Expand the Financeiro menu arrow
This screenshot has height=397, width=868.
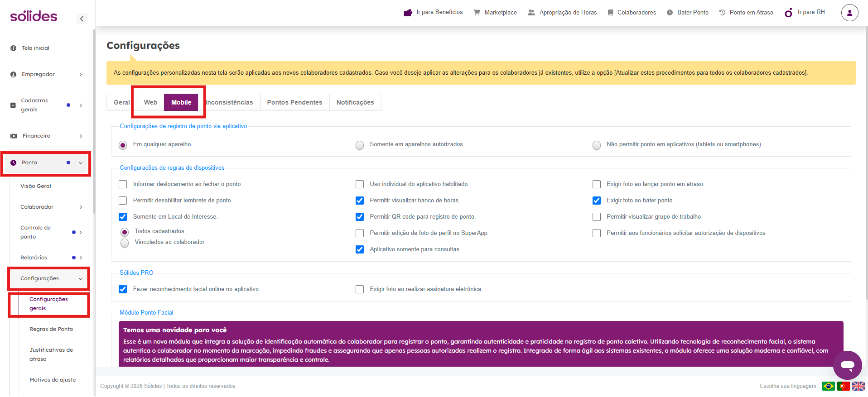[81, 136]
